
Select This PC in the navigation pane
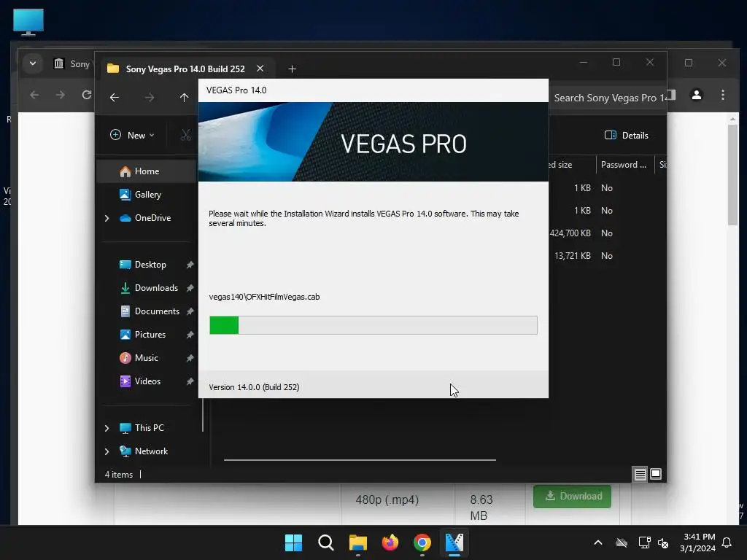(x=149, y=428)
